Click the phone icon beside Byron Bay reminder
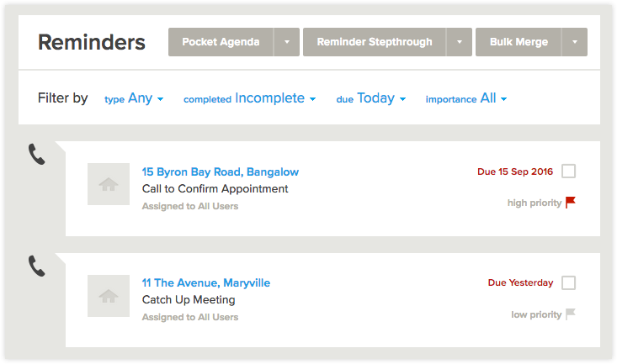The image size is (617, 364). point(36,154)
